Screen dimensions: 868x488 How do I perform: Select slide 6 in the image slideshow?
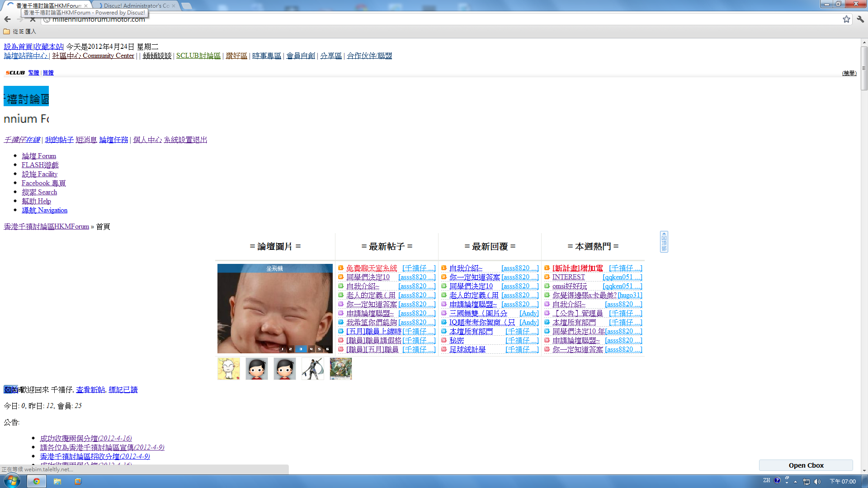[x=328, y=349]
